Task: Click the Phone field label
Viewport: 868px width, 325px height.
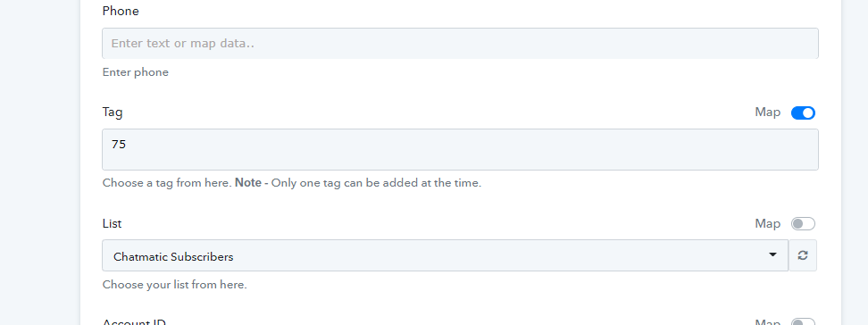Action: pos(121,11)
